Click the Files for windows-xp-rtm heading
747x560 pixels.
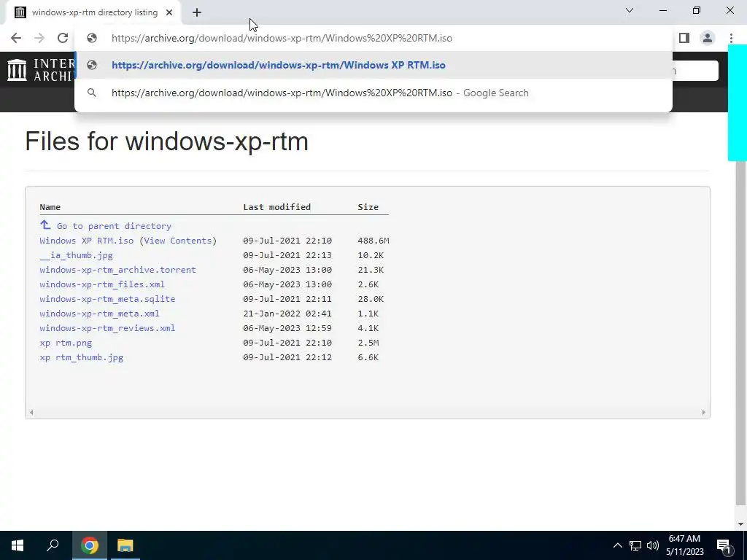[167, 141]
